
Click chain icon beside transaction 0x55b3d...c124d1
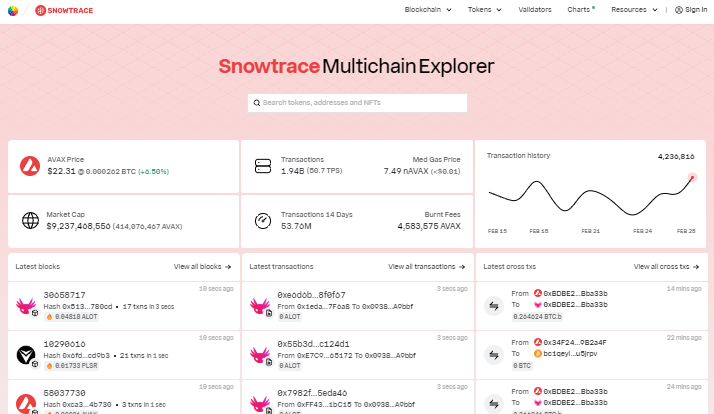260,355
